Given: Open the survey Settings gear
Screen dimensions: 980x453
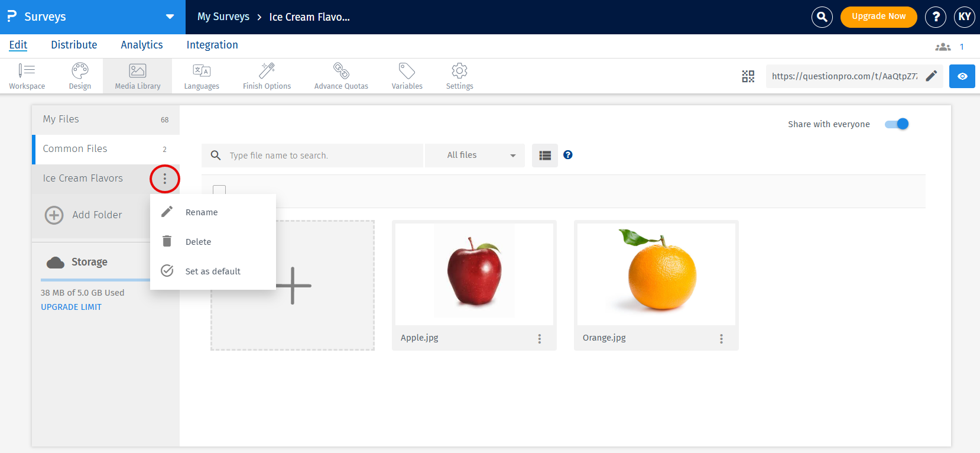Looking at the screenshot, I should pyautogui.click(x=459, y=76).
